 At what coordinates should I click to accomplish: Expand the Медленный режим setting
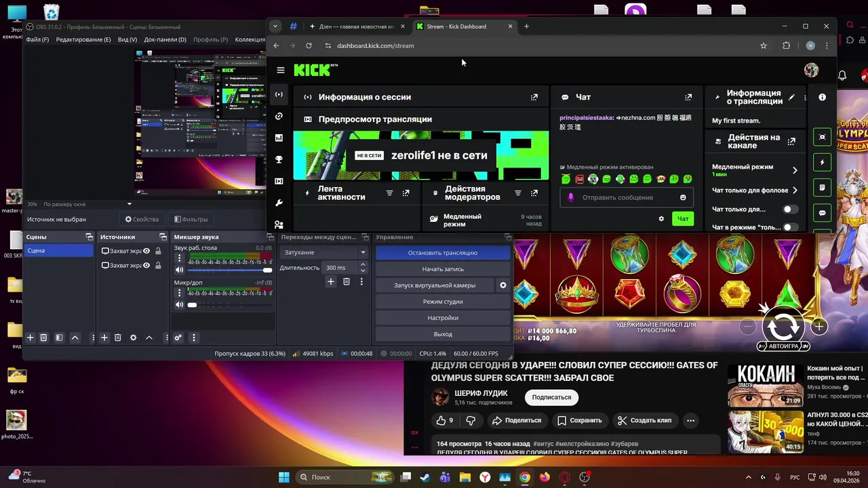click(795, 170)
